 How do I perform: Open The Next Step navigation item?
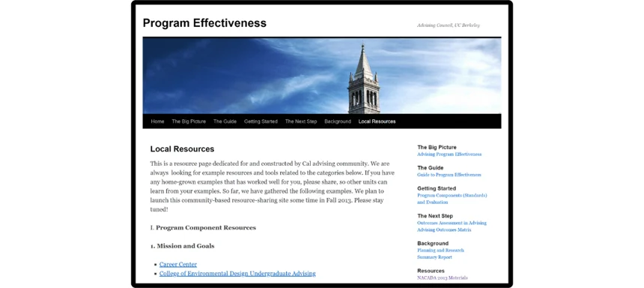coord(301,121)
